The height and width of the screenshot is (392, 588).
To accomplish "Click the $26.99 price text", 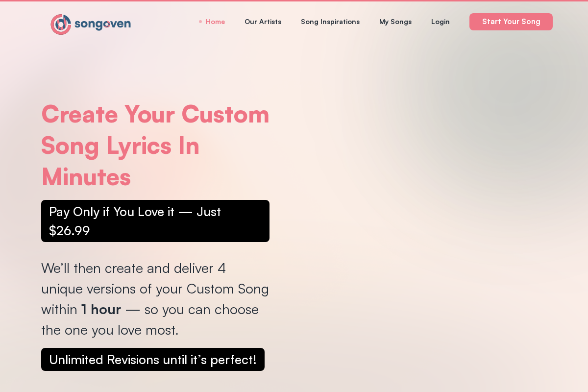I will point(69,230).
